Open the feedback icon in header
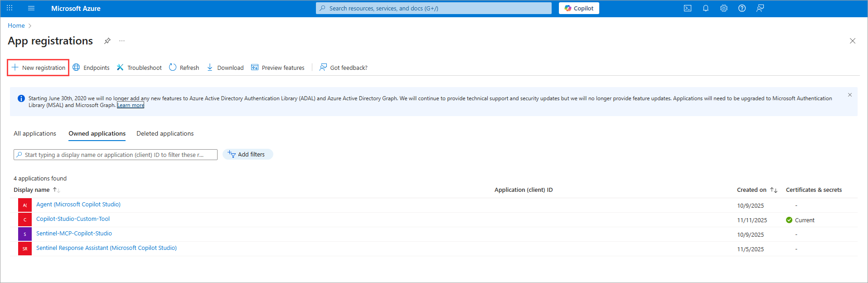 (x=760, y=8)
